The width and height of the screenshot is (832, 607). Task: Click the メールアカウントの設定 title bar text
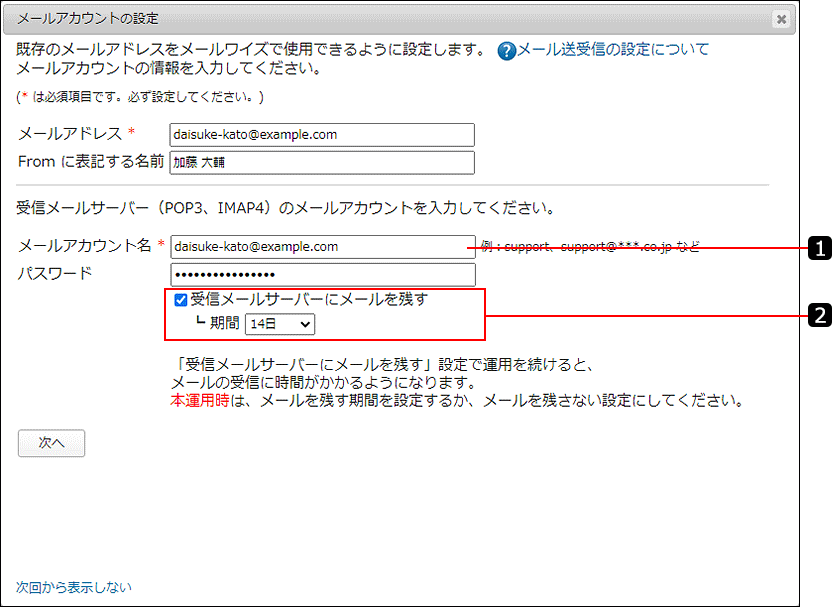88,19
